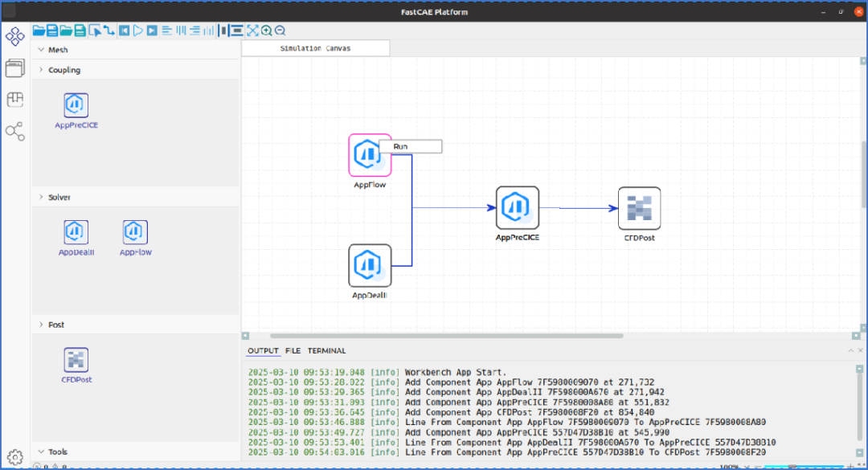
Task: Select the CFDPost node on the canvas
Action: [x=640, y=208]
